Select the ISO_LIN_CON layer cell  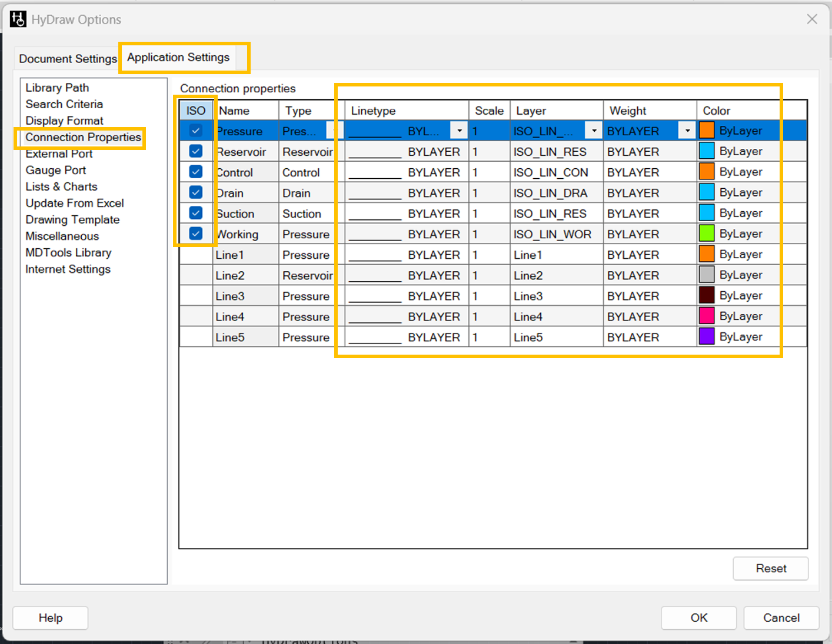557,172
